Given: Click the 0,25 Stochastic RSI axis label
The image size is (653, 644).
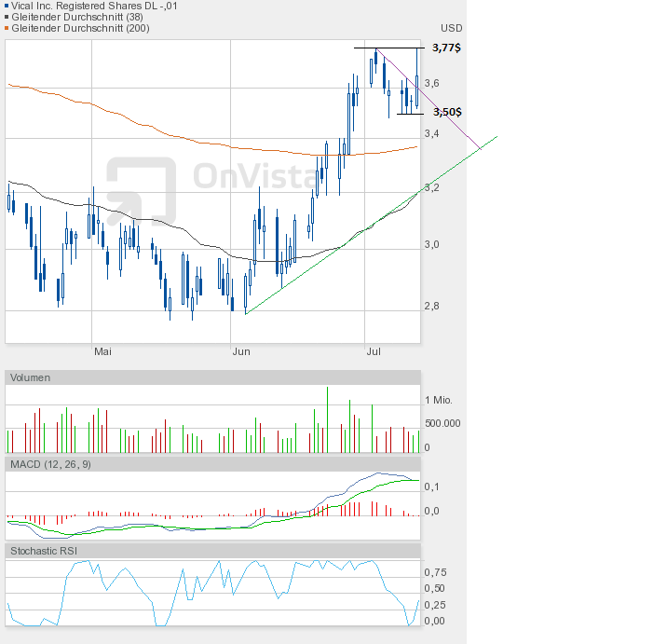Looking at the screenshot, I should point(435,605).
